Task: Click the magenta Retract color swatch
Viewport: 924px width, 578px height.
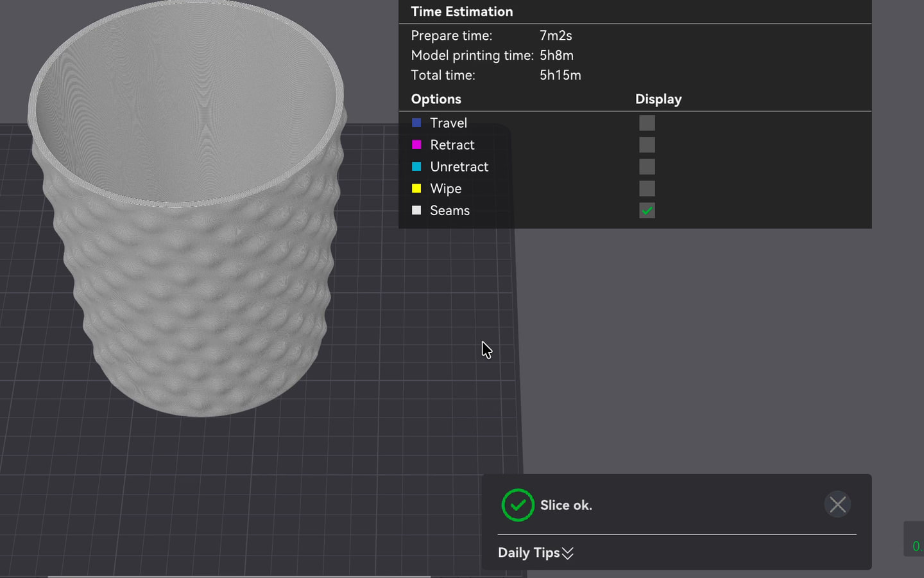Action: (x=416, y=144)
